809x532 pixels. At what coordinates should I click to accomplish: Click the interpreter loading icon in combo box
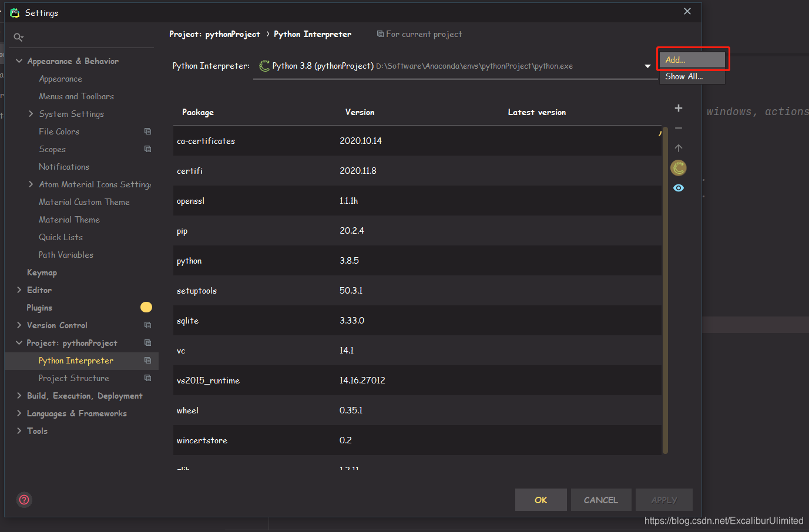264,66
